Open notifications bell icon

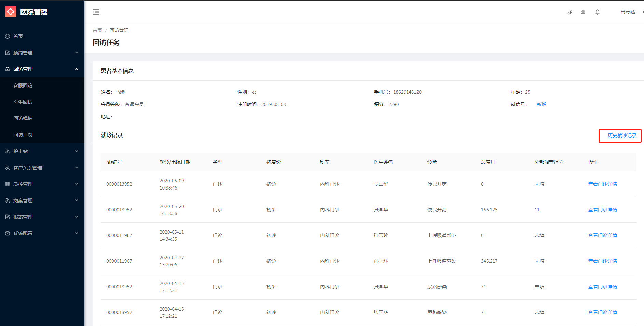tap(598, 12)
